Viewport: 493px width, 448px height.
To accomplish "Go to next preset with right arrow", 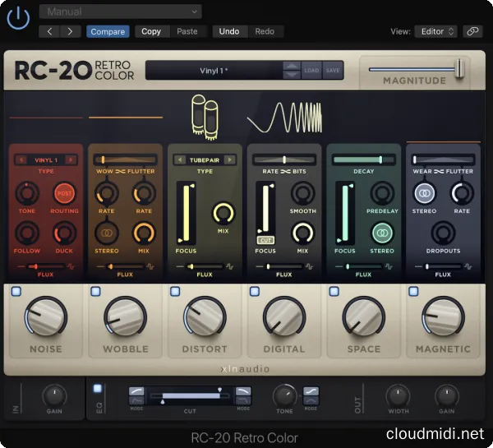I will (70, 31).
